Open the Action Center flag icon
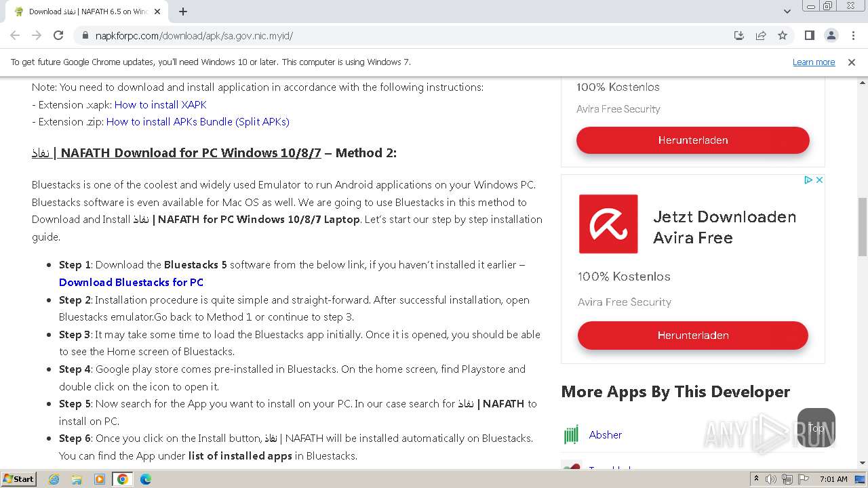Screen dimensions: 868x488 pyautogui.click(x=803, y=479)
